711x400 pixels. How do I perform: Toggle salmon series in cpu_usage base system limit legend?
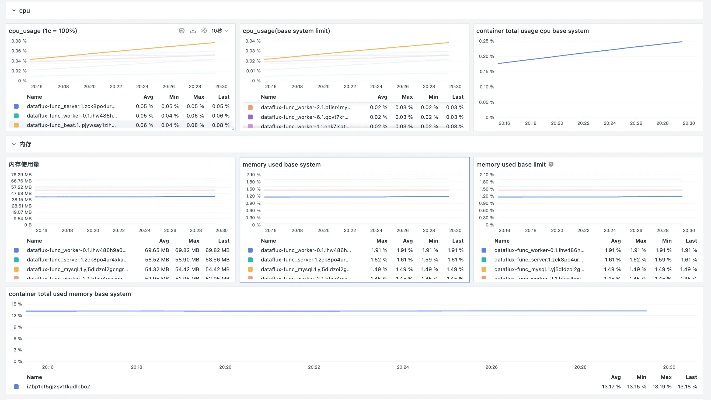click(250, 105)
